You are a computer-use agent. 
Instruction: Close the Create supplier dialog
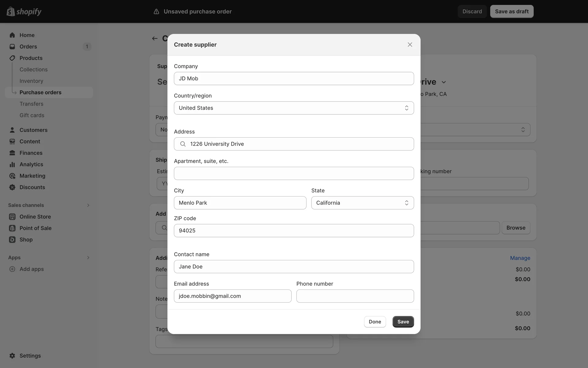pyautogui.click(x=410, y=44)
